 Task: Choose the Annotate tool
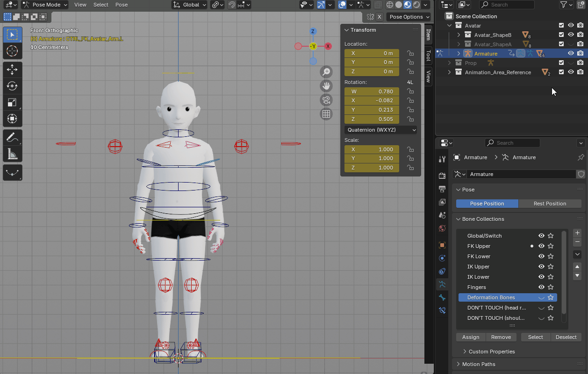pyautogui.click(x=12, y=138)
